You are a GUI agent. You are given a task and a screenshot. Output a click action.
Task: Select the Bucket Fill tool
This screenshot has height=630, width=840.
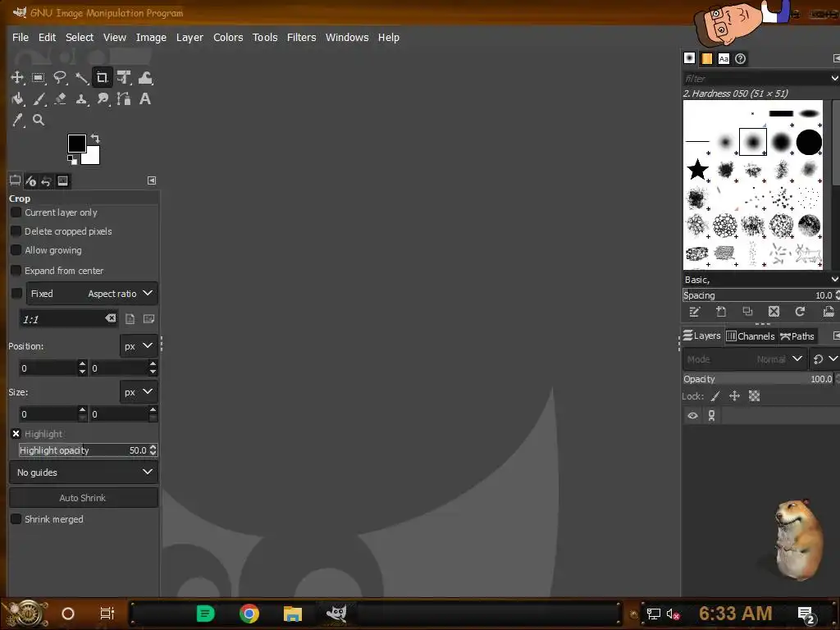17,98
